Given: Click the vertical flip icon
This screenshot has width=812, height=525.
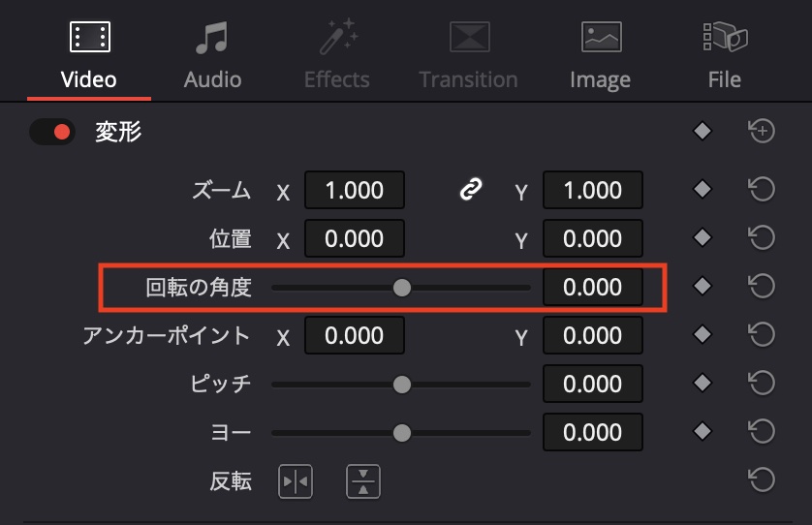Looking at the screenshot, I should coord(363,481).
